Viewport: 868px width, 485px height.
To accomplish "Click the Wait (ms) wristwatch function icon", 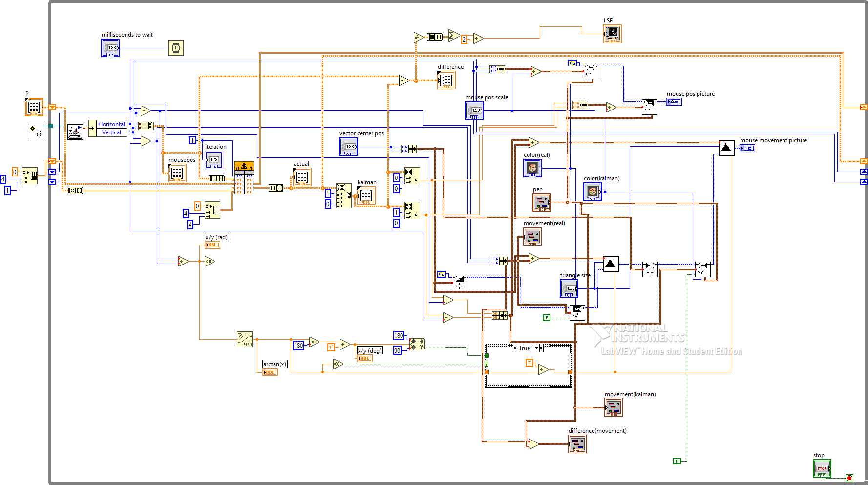I will tap(176, 48).
